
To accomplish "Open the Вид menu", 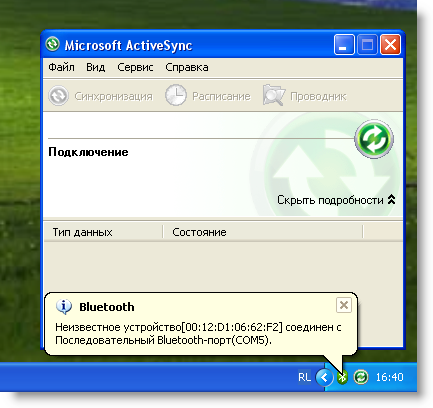I will coord(96,67).
